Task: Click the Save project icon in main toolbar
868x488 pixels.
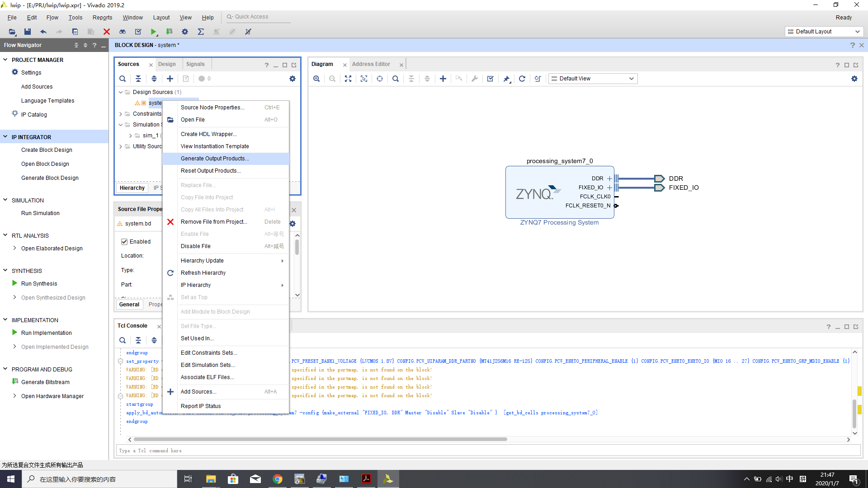Action: click(x=27, y=32)
